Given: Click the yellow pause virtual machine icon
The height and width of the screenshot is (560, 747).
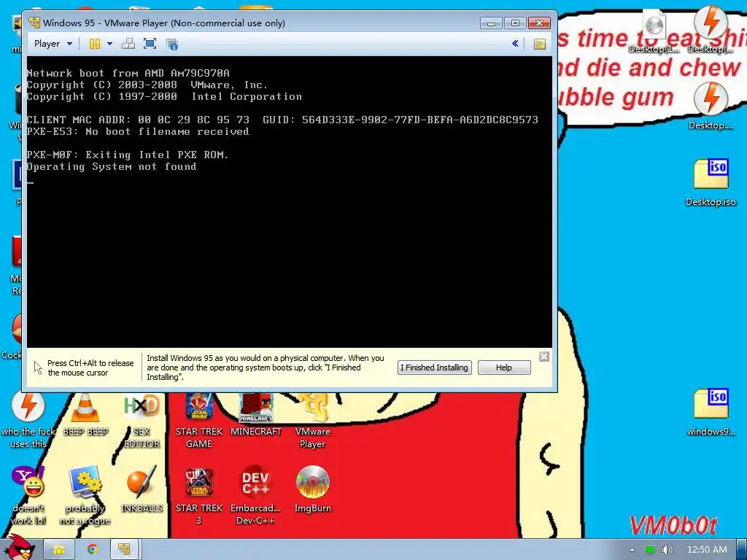Looking at the screenshot, I should [x=94, y=44].
